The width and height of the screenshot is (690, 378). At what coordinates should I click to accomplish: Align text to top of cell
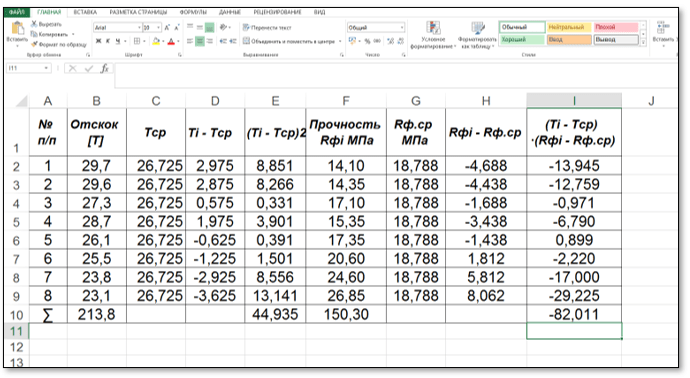pos(190,27)
